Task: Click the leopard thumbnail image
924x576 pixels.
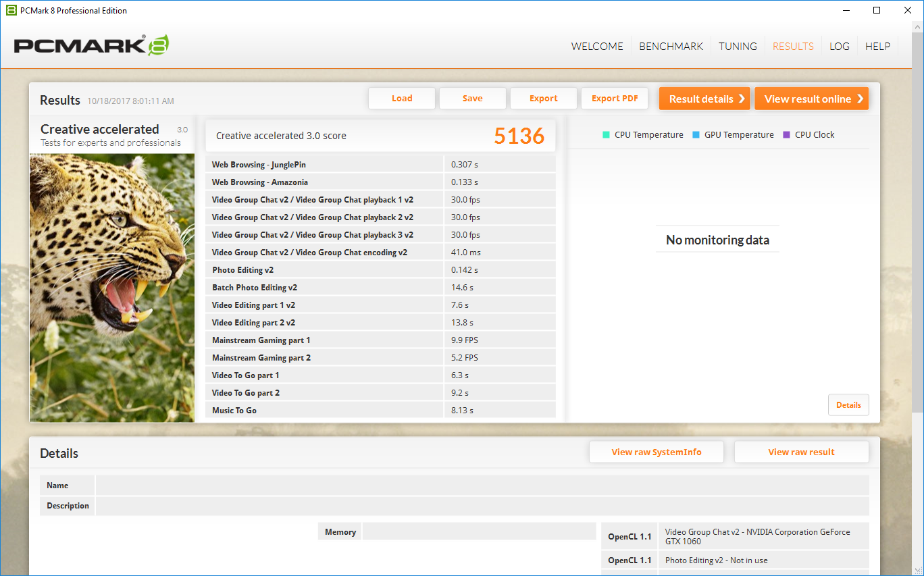Action: pos(112,288)
